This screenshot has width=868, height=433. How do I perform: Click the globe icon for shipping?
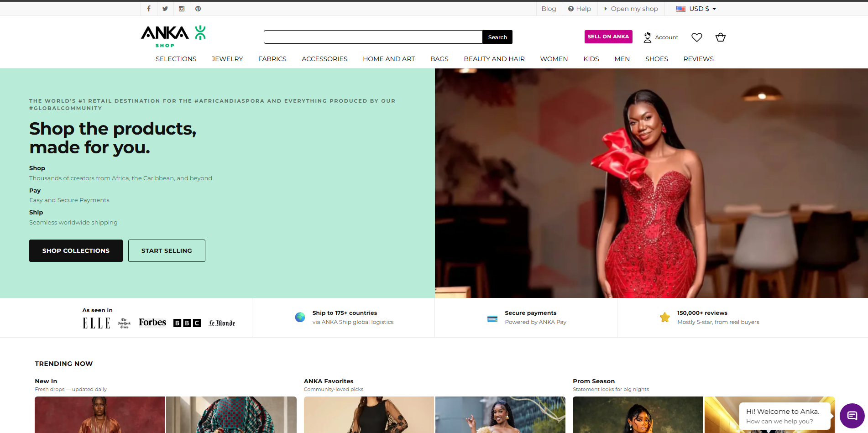pos(300,317)
